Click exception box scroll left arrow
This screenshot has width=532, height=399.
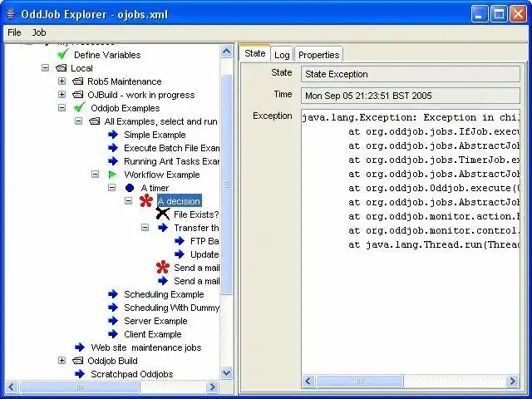308,382
